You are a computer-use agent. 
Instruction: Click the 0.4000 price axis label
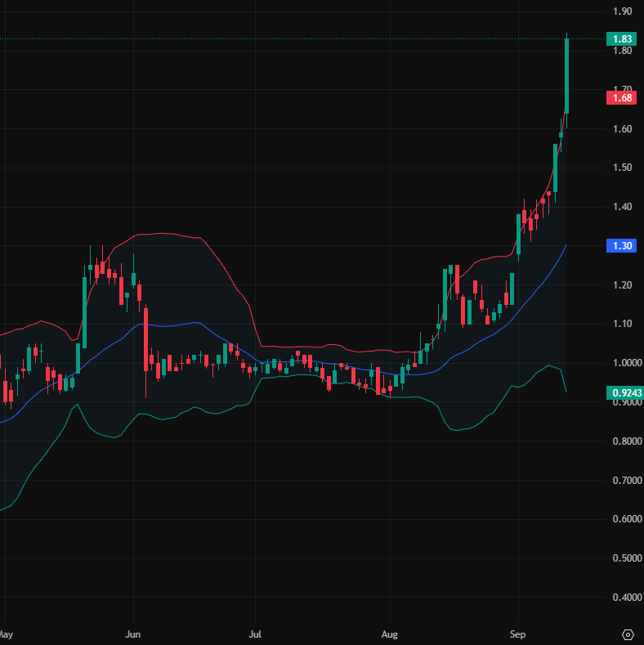pyautogui.click(x=627, y=597)
